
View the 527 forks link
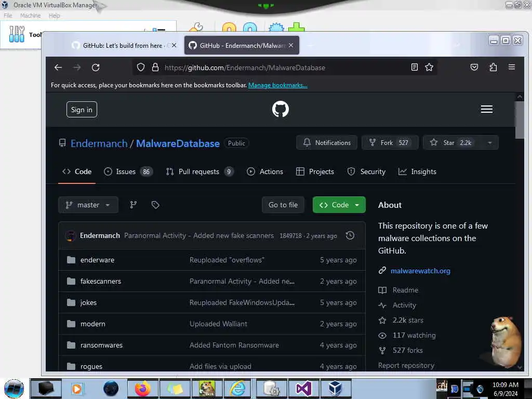coord(407,350)
